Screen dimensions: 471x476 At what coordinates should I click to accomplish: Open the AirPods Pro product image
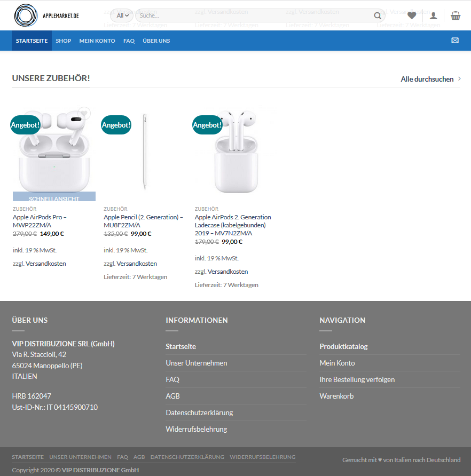point(54,150)
